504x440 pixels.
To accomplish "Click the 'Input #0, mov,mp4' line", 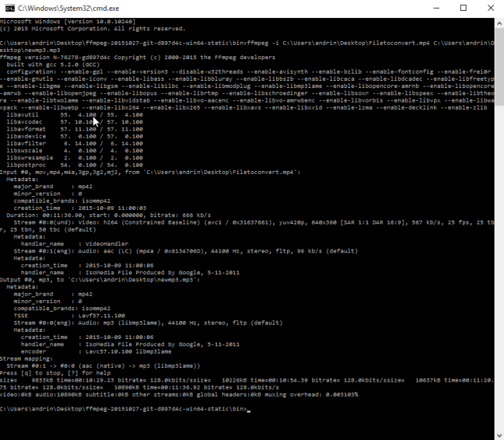I will (x=150, y=172).
